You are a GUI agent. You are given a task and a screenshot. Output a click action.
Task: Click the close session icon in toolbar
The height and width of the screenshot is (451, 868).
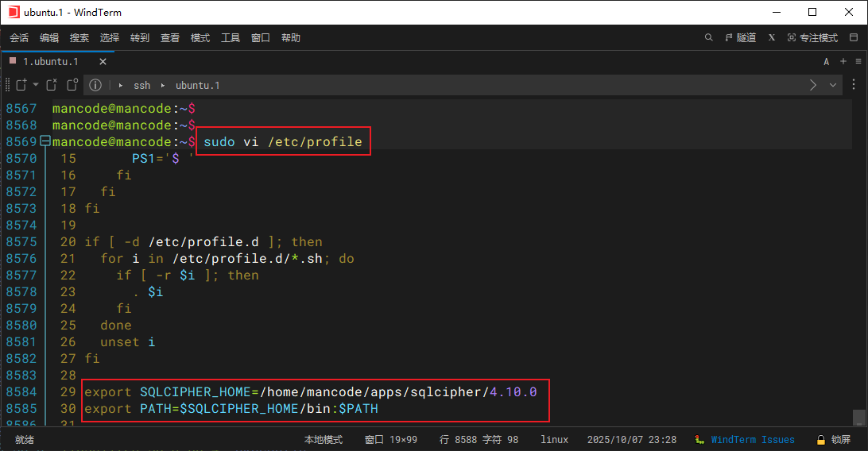[x=52, y=85]
